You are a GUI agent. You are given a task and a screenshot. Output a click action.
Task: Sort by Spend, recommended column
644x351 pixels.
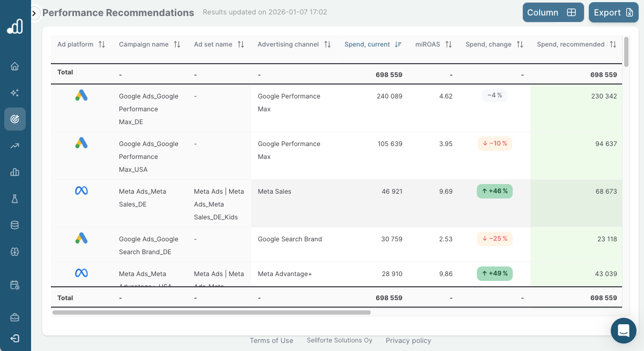click(612, 44)
